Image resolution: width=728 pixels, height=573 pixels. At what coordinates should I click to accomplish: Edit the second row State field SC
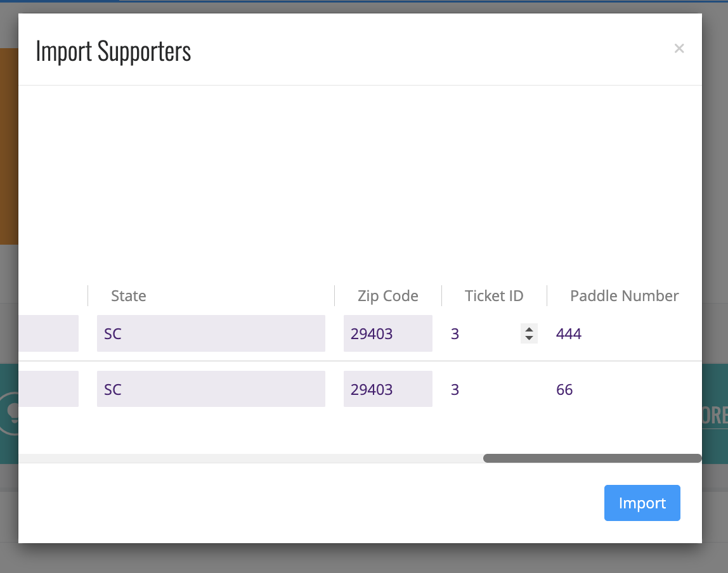211,389
